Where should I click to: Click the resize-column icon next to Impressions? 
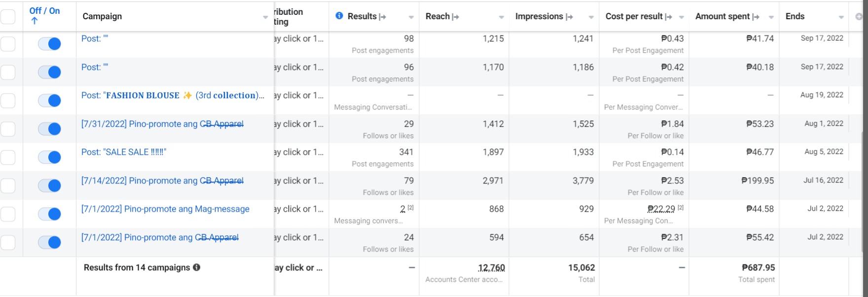569,17
